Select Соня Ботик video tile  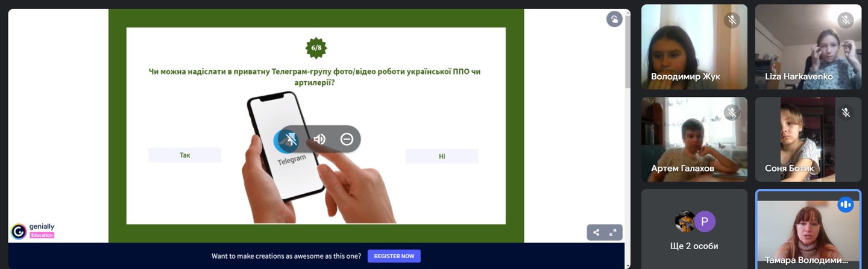point(808,140)
